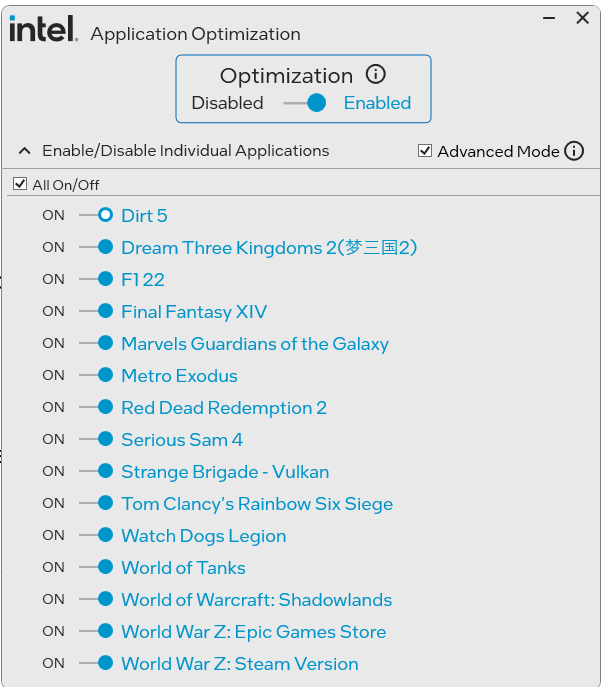602x687 pixels.
Task: Disable Serious Sam 4 toggle switch
Action: pyautogui.click(x=96, y=439)
